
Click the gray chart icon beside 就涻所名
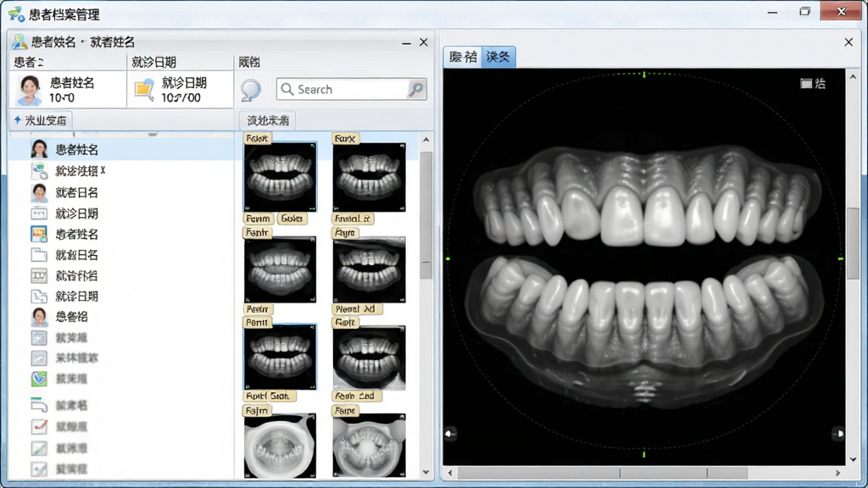click(x=39, y=275)
